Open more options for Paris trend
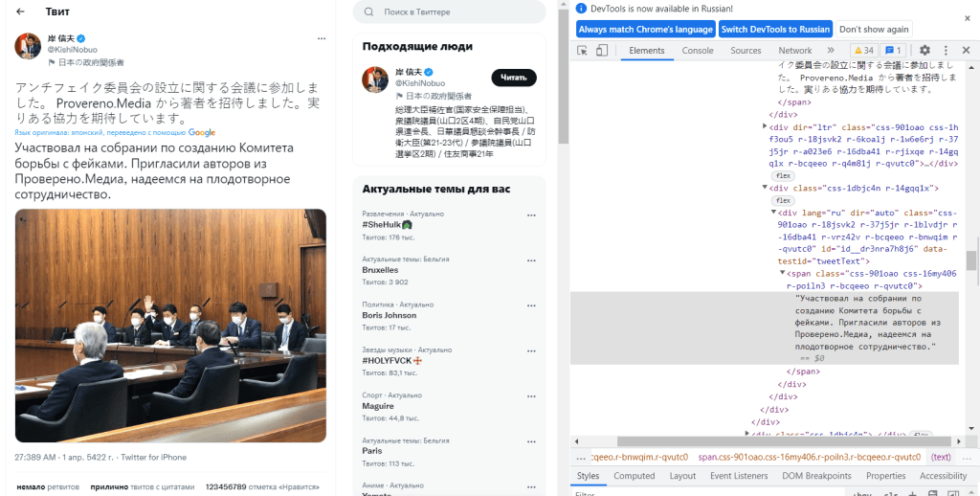The height and width of the screenshot is (496, 980). pyautogui.click(x=531, y=441)
